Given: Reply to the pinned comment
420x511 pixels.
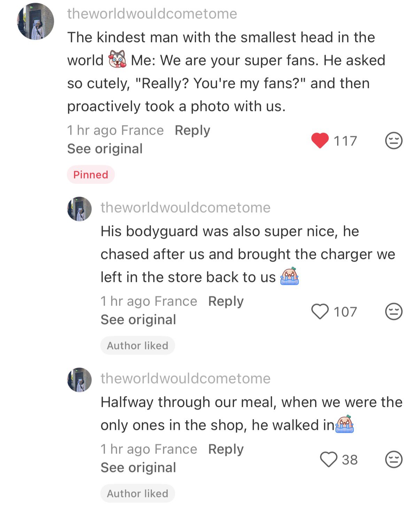Looking at the screenshot, I should (x=192, y=130).
